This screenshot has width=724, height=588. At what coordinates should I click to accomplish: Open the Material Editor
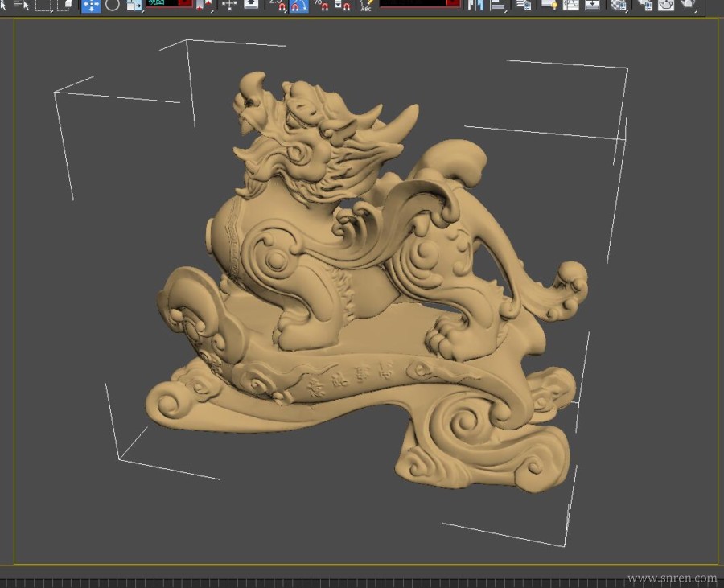619,5
